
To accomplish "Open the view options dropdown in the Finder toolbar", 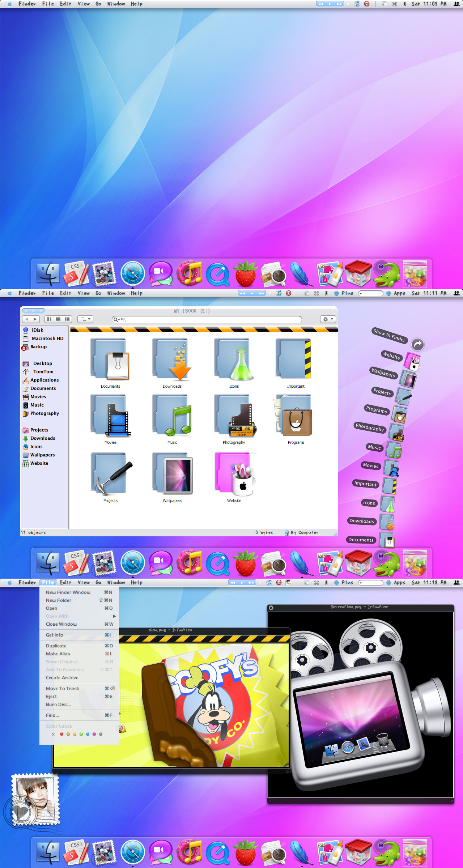I will point(85,319).
